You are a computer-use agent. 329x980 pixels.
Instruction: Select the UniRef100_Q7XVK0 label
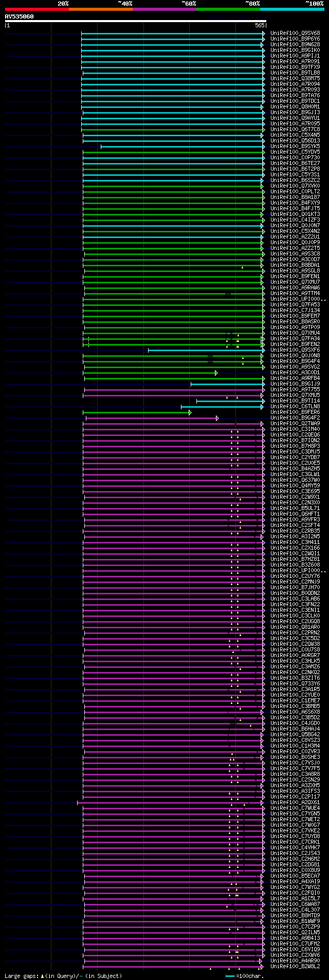click(x=295, y=186)
